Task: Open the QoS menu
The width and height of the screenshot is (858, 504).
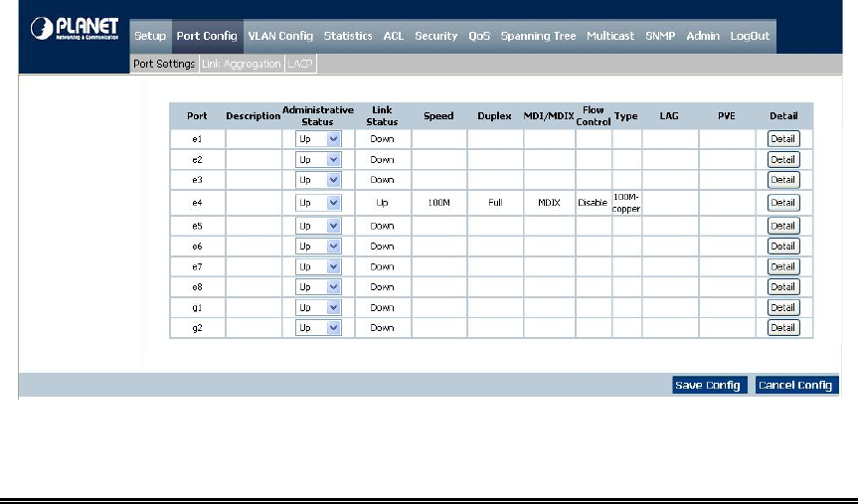Action: click(x=479, y=36)
